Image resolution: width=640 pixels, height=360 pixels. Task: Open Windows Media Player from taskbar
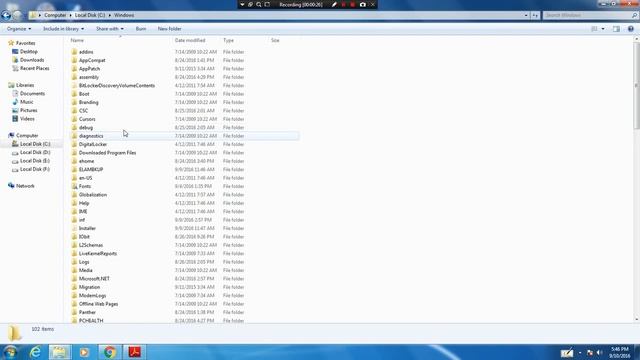(84, 352)
